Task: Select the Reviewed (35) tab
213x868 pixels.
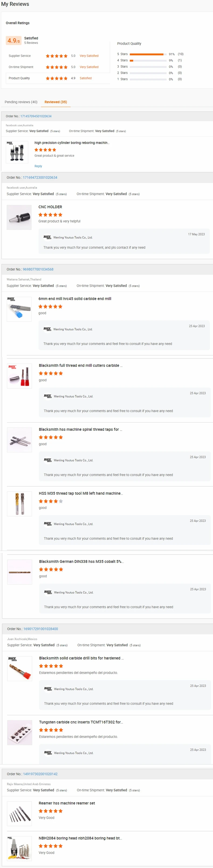Action: (56, 102)
